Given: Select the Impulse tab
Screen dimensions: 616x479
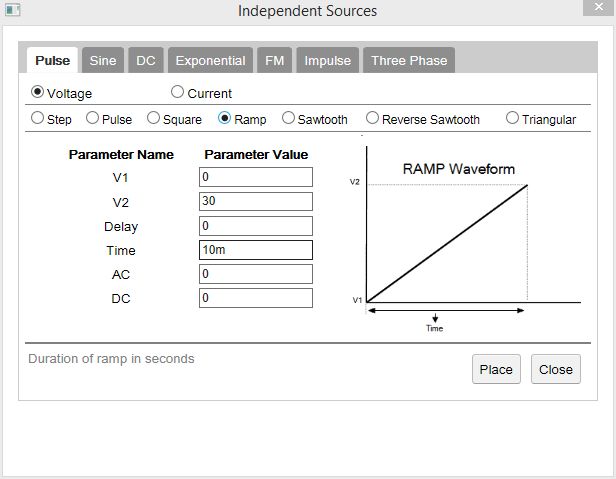Looking at the screenshot, I should [x=328, y=61].
